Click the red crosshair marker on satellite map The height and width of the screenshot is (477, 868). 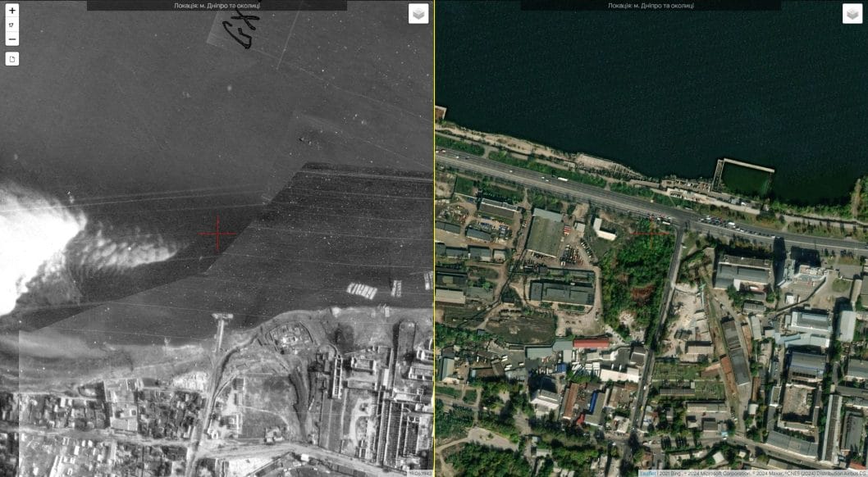(x=651, y=234)
